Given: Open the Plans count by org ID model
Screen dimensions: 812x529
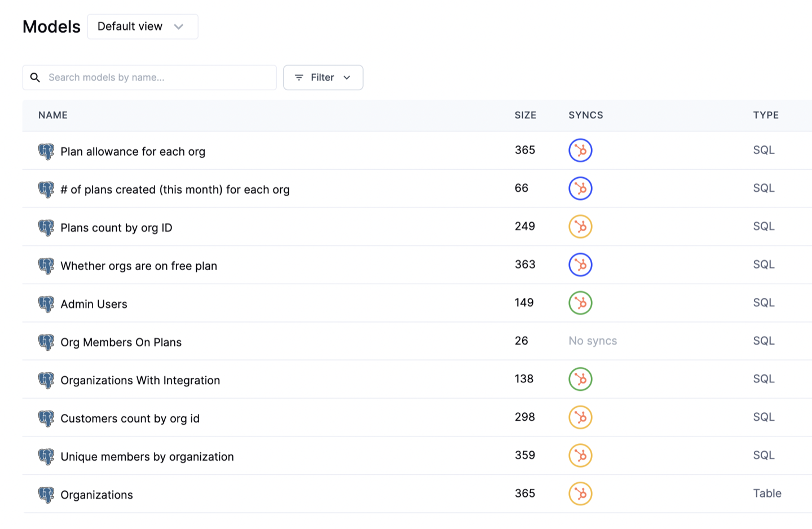Looking at the screenshot, I should point(117,228).
